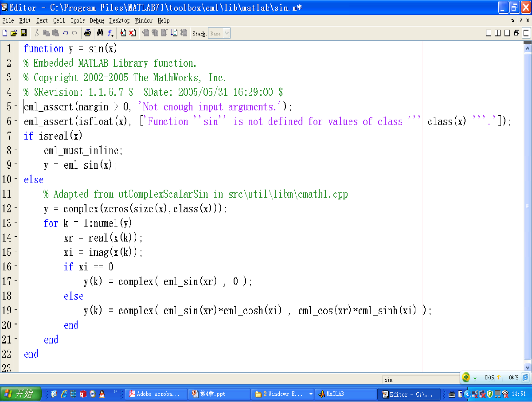This screenshot has width=532, height=402.
Task: Split documents left/right layout icon
Action: click(498, 33)
